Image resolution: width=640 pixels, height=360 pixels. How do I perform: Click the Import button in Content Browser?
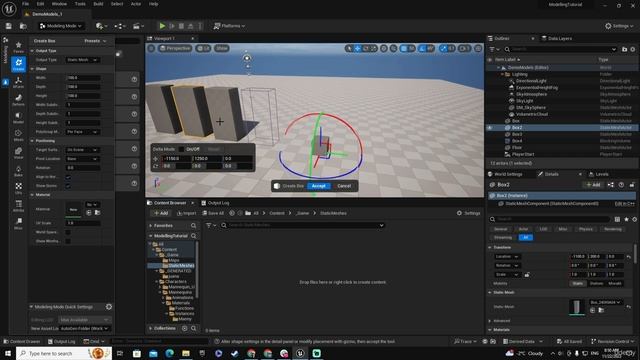[186, 213]
